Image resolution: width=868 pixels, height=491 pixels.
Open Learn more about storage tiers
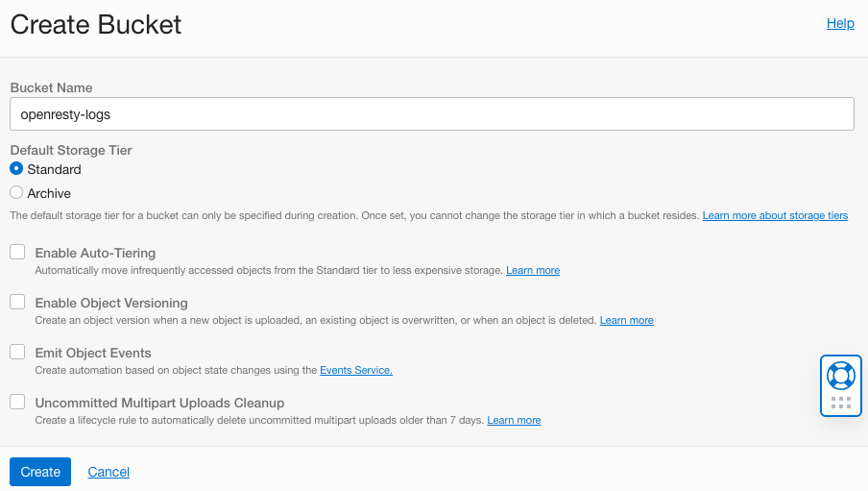pyautogui.click(x=775, y=216)
